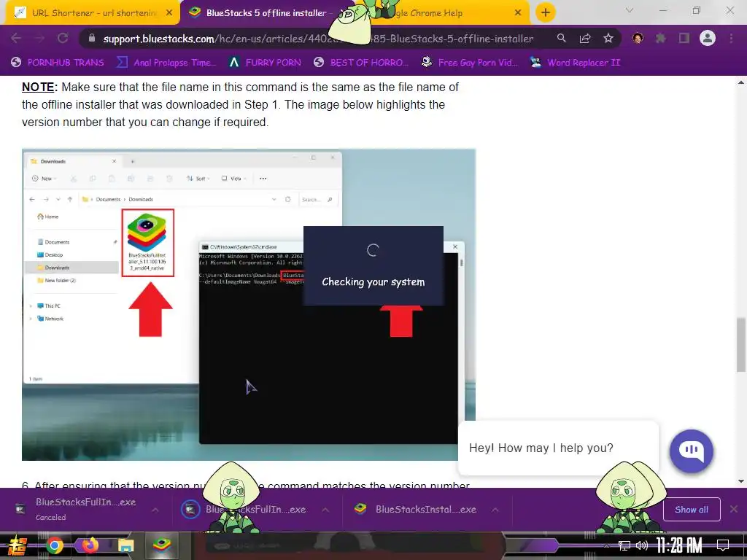Open the Chrome profile menu

[708, 38]
